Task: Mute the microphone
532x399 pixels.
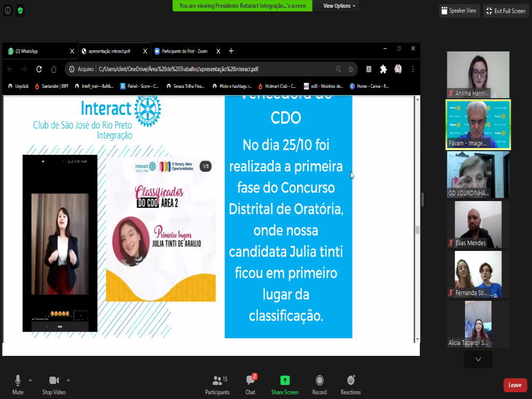Action: (x=18, y=384)
